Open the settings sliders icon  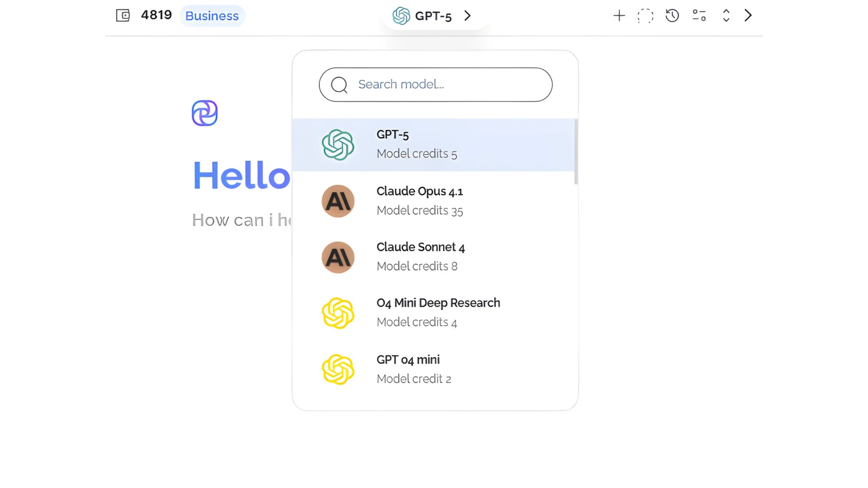click(699, 15)
